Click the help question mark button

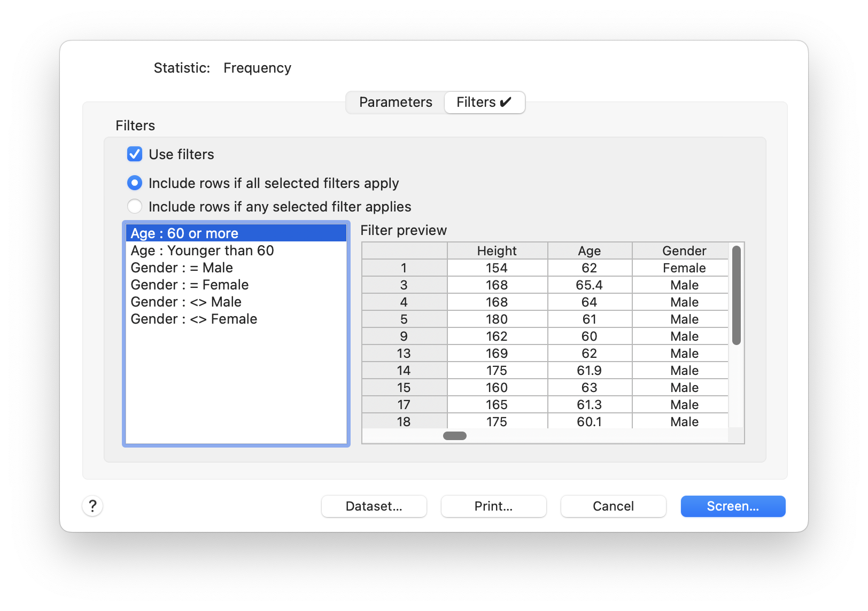click(92, 506)
